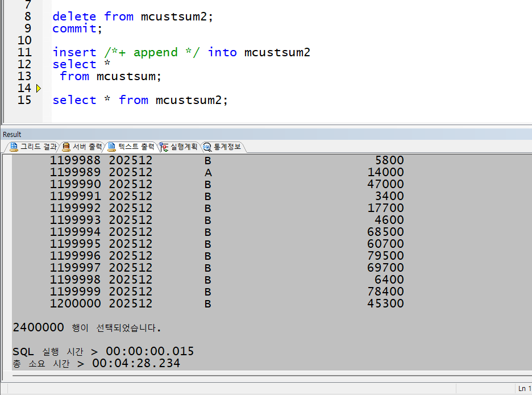Click the value 4600 in the output
The height and width of the screenshot is (395, 532).
tap(389, 220)
